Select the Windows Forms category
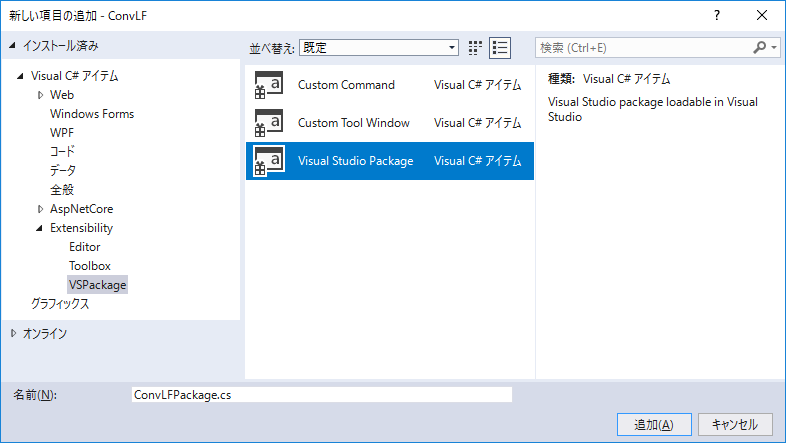The image size is (786, 443). tap(92, 114)
